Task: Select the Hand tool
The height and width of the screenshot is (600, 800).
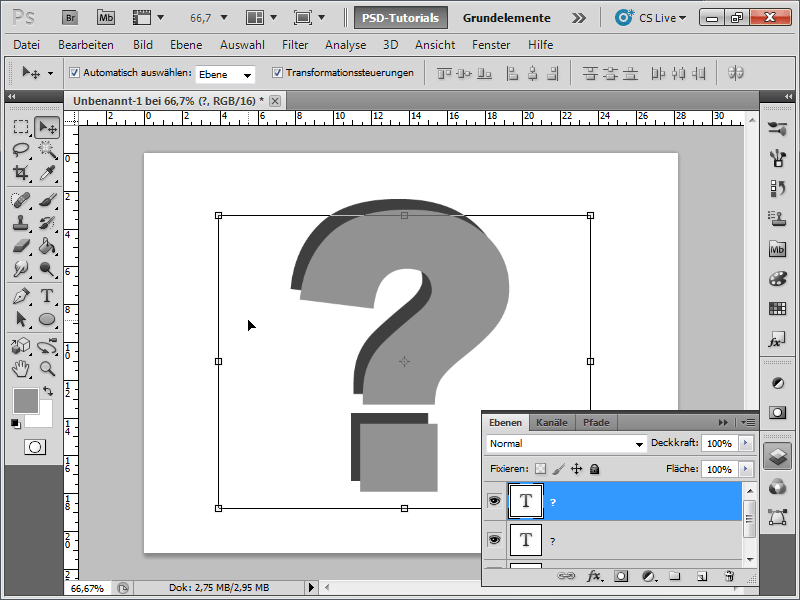Action: pos(21,369)
